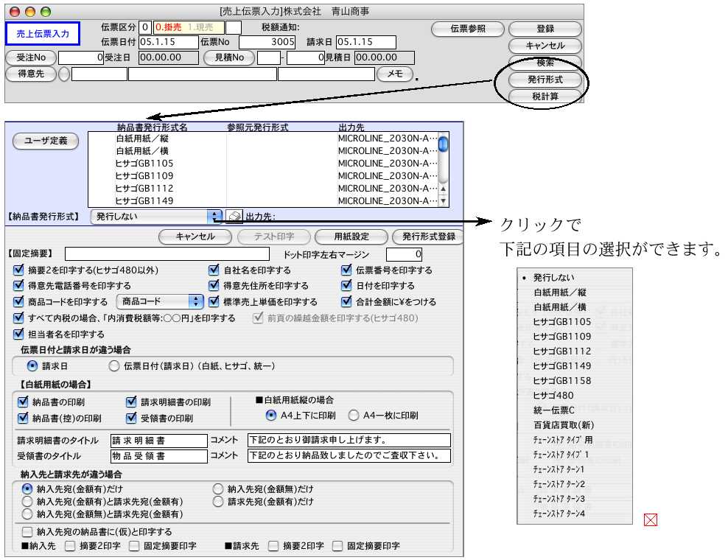Choose 伝票日付(請求日) radio option
Image resolution: width=728 pixels, height=560 pixels.
[113, 365]
